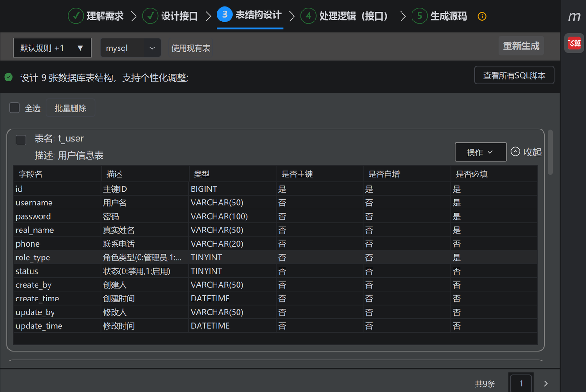Click the step 4 number circle
Viewport: 586px width, 392px height.
[308, 16]
